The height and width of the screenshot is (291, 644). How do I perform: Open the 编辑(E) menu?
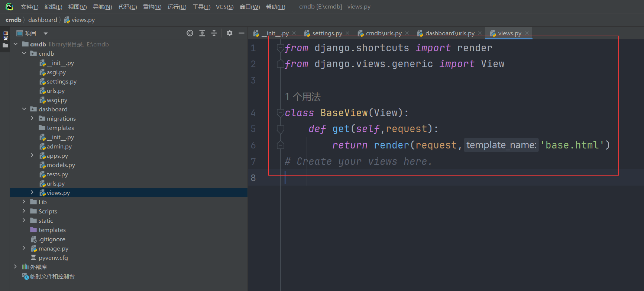coord(54,7)
